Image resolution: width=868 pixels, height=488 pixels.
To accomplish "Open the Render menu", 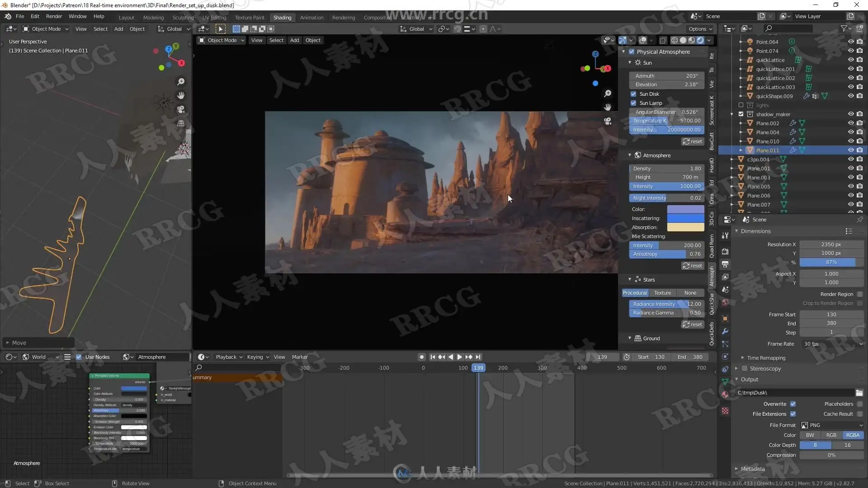I will (x=54, y=16).
